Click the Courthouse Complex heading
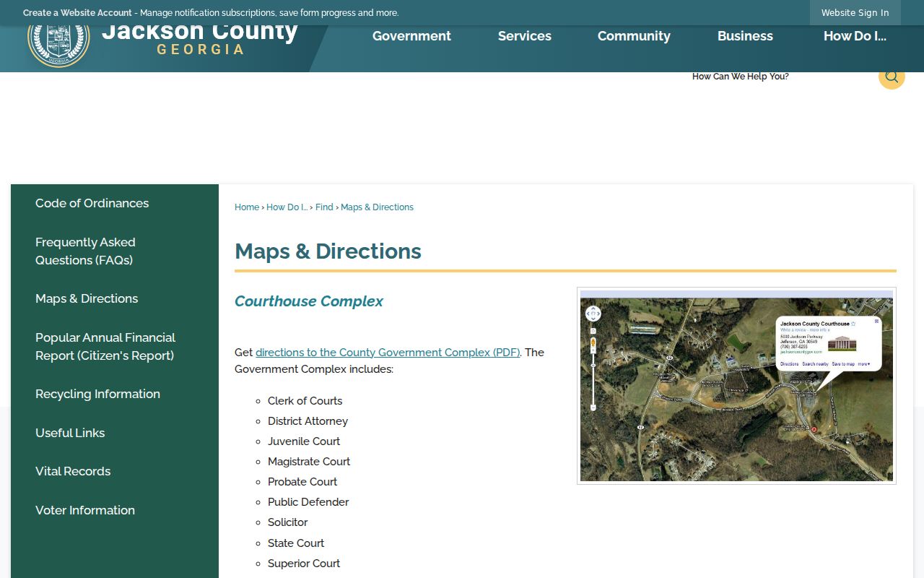Image resolution: width=924 pixels, height=578 pixels. coord(309,301)
